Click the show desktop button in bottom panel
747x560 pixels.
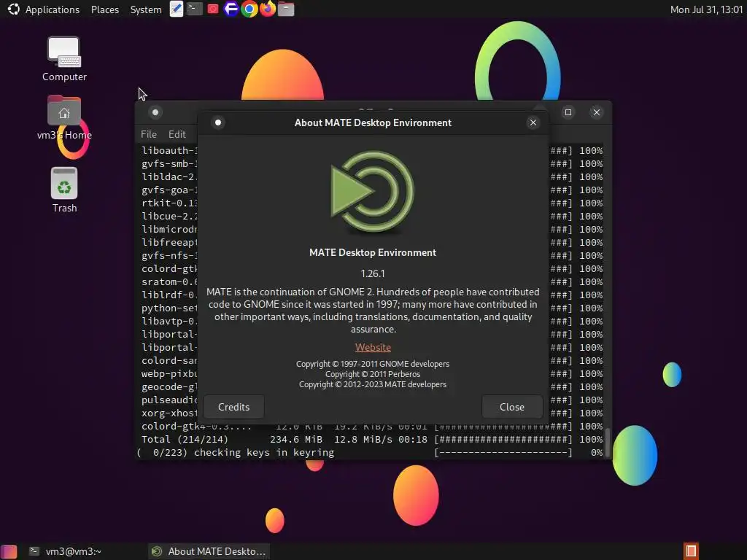[9, 551]
